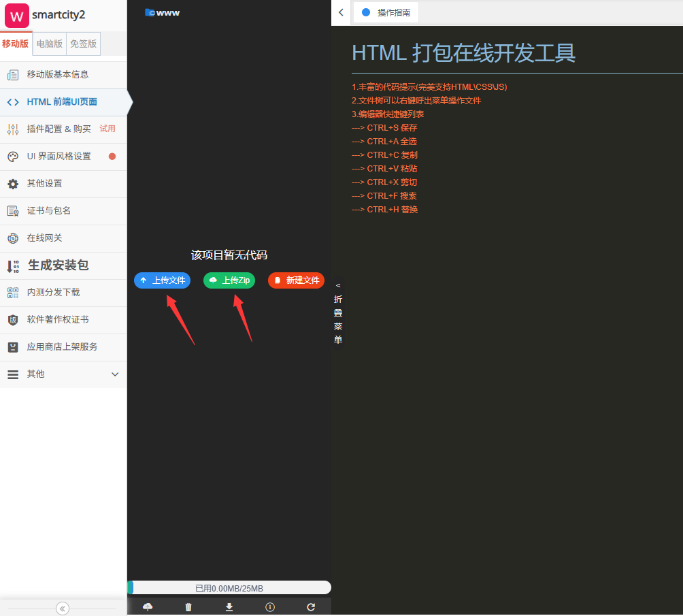
Task: Click the back arrow left of 操作指南 tab
Action: 341,12
